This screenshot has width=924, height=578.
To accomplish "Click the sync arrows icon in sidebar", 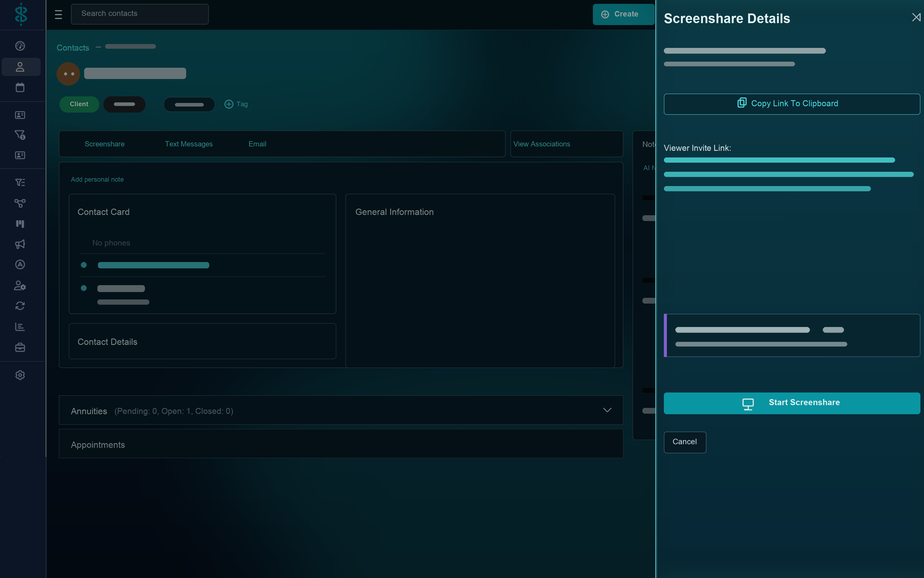I will [20, 306].
